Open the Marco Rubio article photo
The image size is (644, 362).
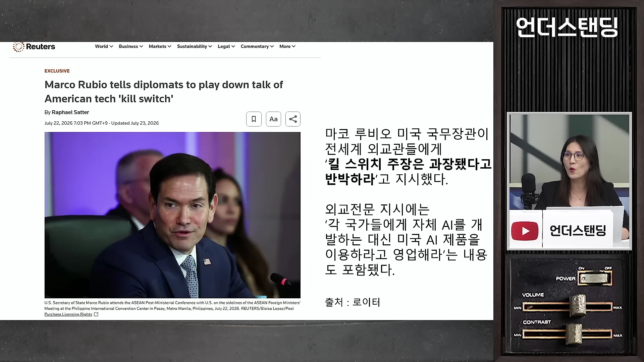pyautogui.click(x=172, y=215)
